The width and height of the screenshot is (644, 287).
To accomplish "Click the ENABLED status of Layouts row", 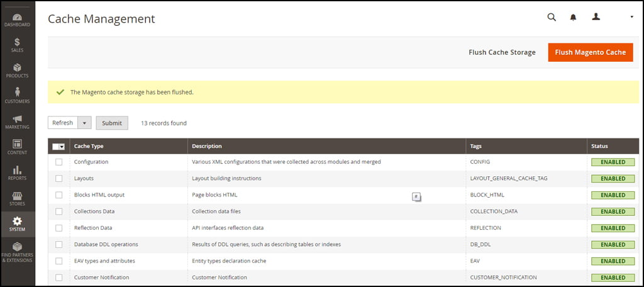I will (613, 179).
